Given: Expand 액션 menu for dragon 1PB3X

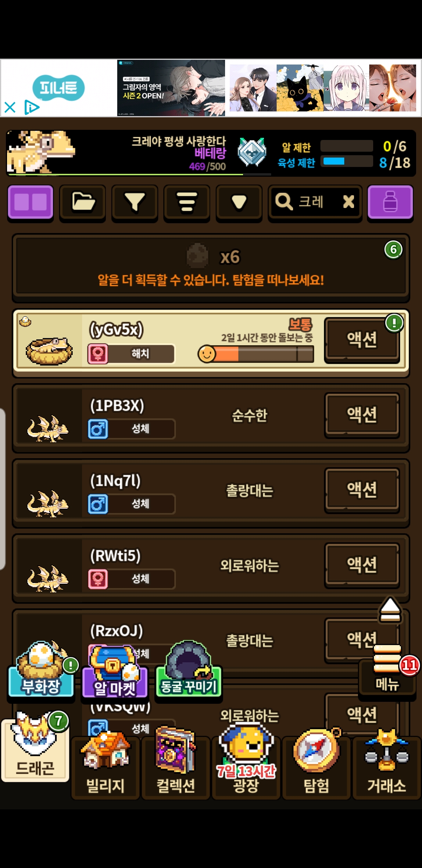Looking at the screenshot, I should (362, 415).
